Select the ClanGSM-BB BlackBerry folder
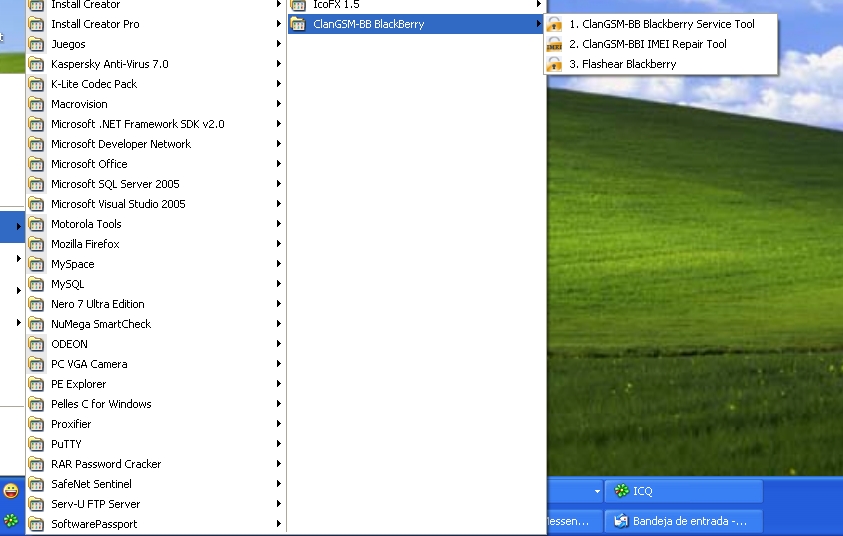Screen dimensions: 843x536 tap(416, 24)
